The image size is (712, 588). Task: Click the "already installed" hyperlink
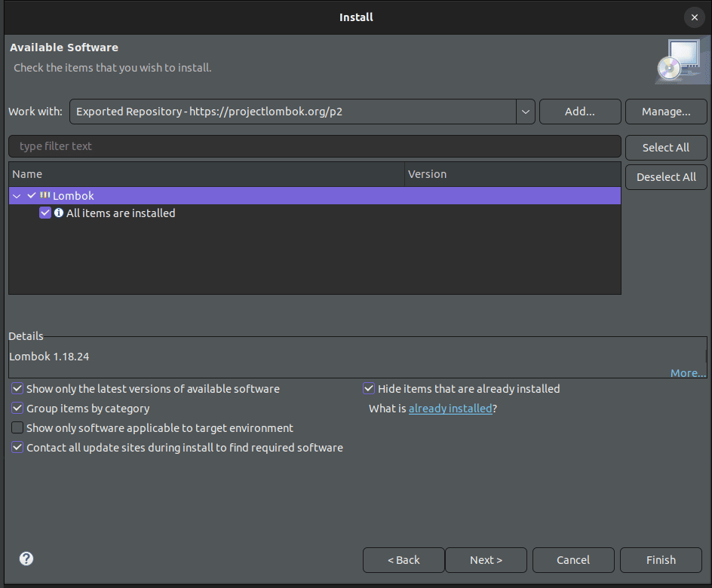450,408
